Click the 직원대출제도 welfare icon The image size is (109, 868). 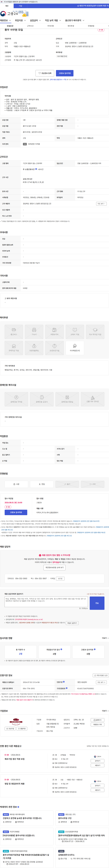pos(34,348)
